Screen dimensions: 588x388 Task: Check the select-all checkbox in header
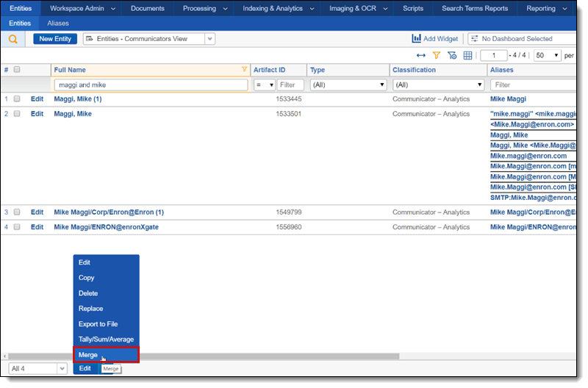click(17, 70)
